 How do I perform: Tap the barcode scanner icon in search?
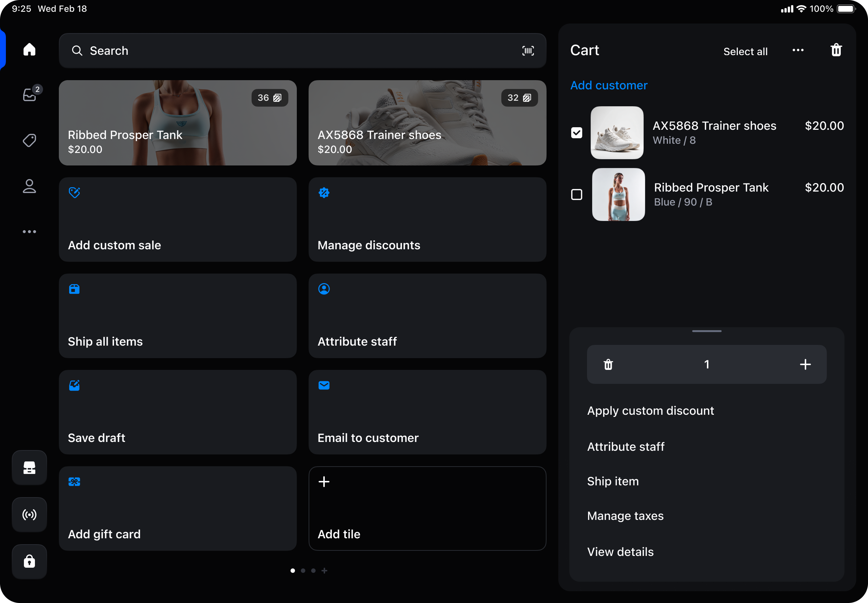528,51
